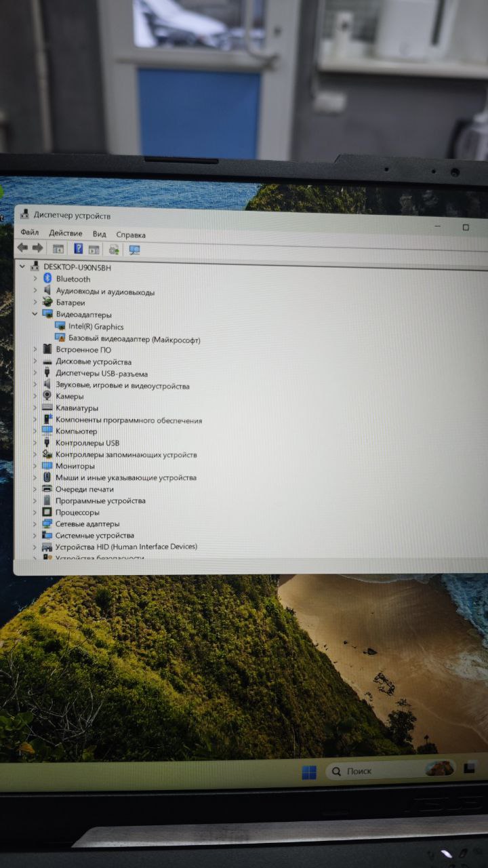The height and width of the screenshot is (868, 488).
Task: Click the Forward arrow in the toolbar
Action: (x=37, y=249)
